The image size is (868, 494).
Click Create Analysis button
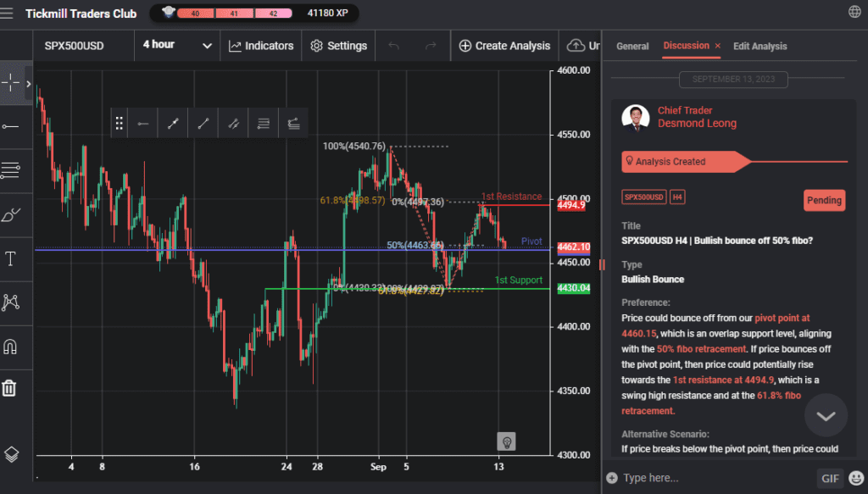coord(505,46)
